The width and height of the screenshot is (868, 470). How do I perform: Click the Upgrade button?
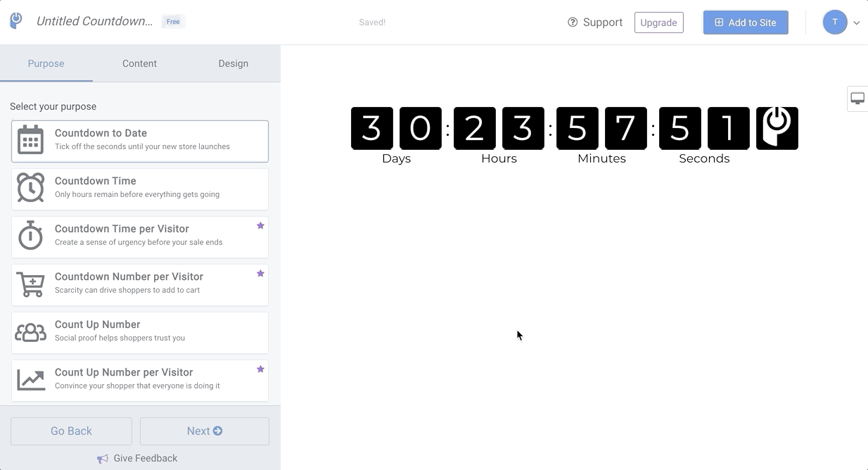pos(658,23)
